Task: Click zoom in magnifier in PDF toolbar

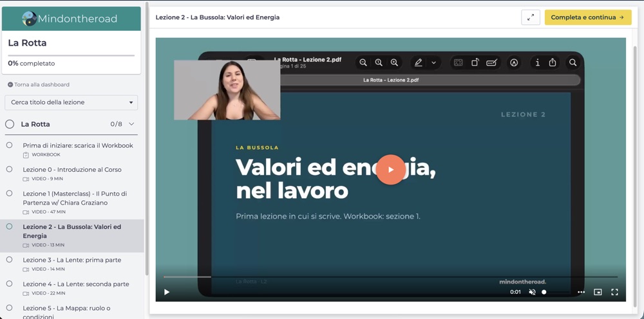Action: point(394,62)
